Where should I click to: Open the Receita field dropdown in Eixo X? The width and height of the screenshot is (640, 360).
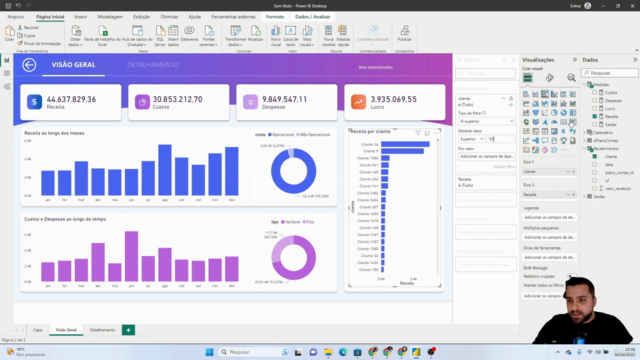568,195
